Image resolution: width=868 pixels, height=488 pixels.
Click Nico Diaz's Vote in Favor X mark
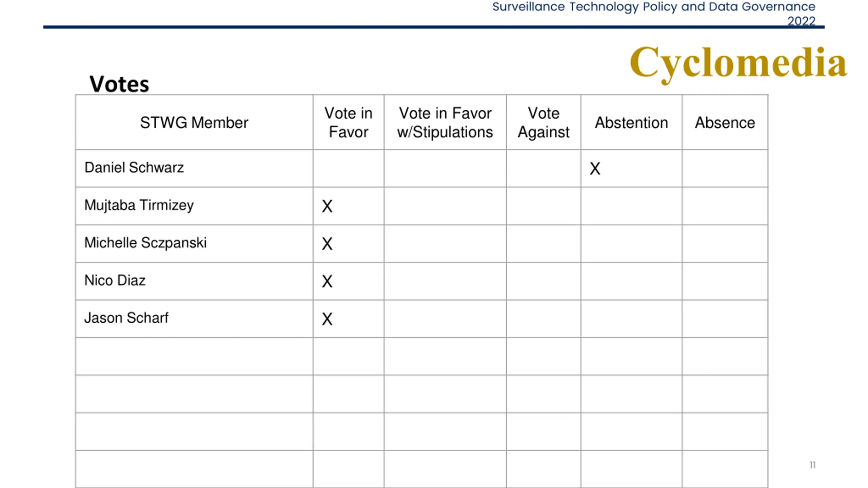click(327, 282)
